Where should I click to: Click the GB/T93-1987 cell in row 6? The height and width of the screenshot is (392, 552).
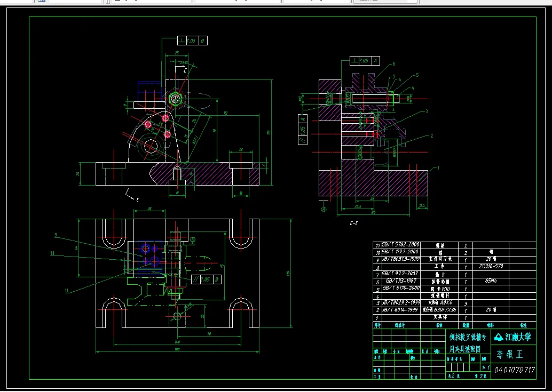click(x=400, y=281)
